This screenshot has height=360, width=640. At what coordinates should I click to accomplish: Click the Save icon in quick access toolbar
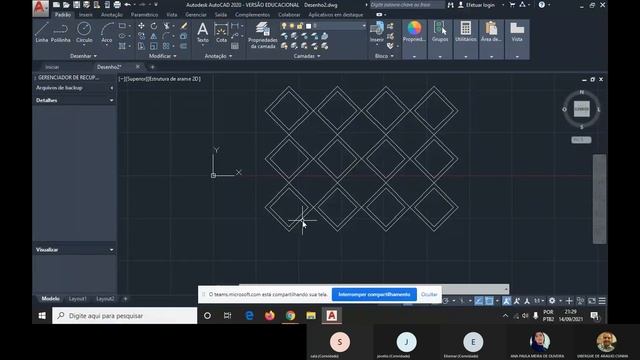[x=76, y=5]
